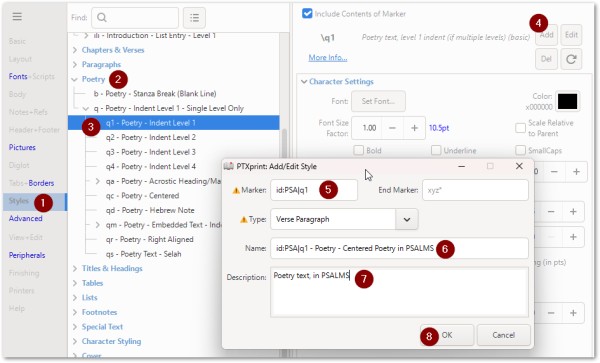Select q2 - Poetry - Indent Level 2
Viewport: 600px width, 363px height.
(x=151, y=137)
